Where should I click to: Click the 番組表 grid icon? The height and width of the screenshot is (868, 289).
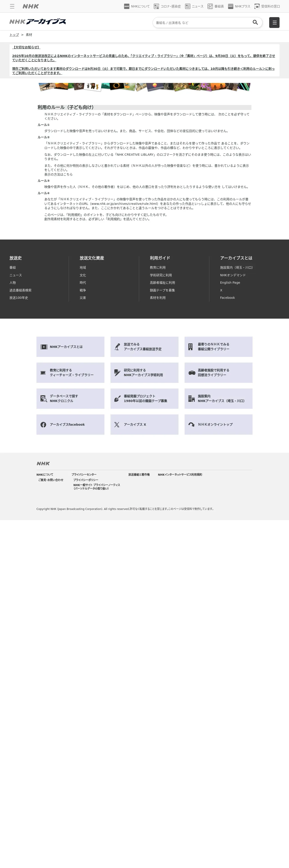point(210,6)
